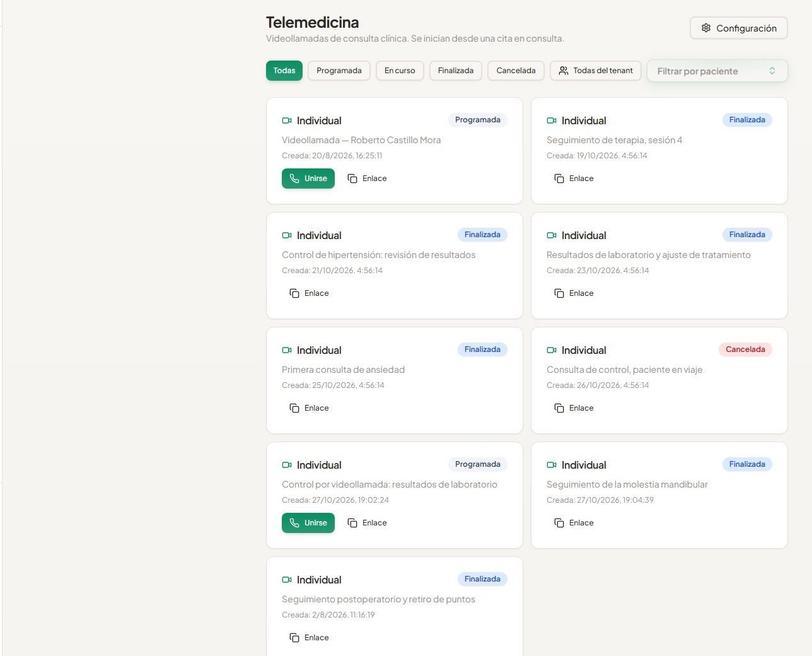Copy Enlace for Control por videollamada session
The height and width of the screenshot is (656, 812).
pyautogui.click(x=367, y=523)
